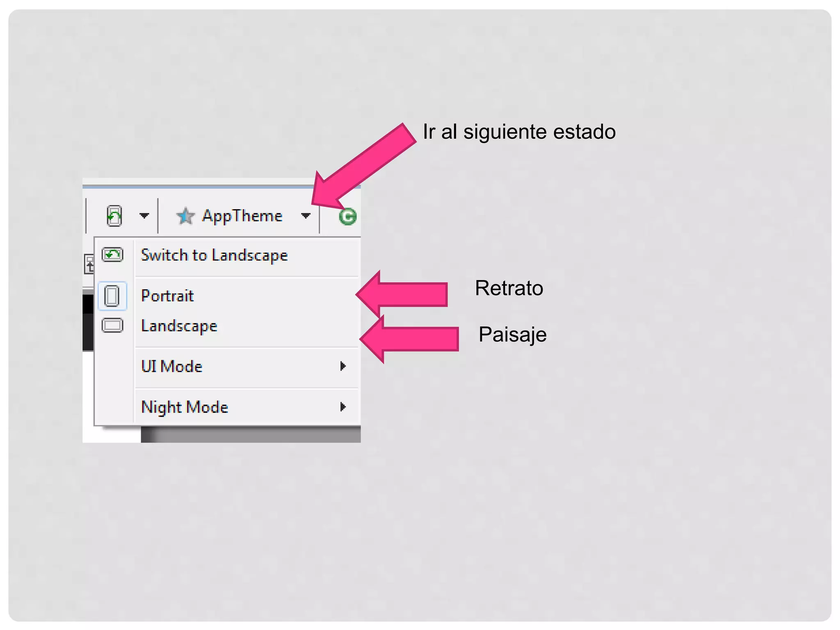This screenshot has width=840, height=630.
Task: Expand the UI Mode submenu arrow
Action: tap(343, 366)
